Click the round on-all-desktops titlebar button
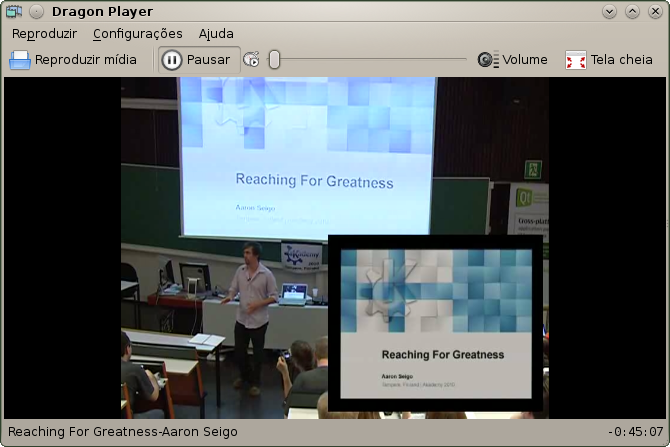The image size is (670, 447). tap(36, 12)
